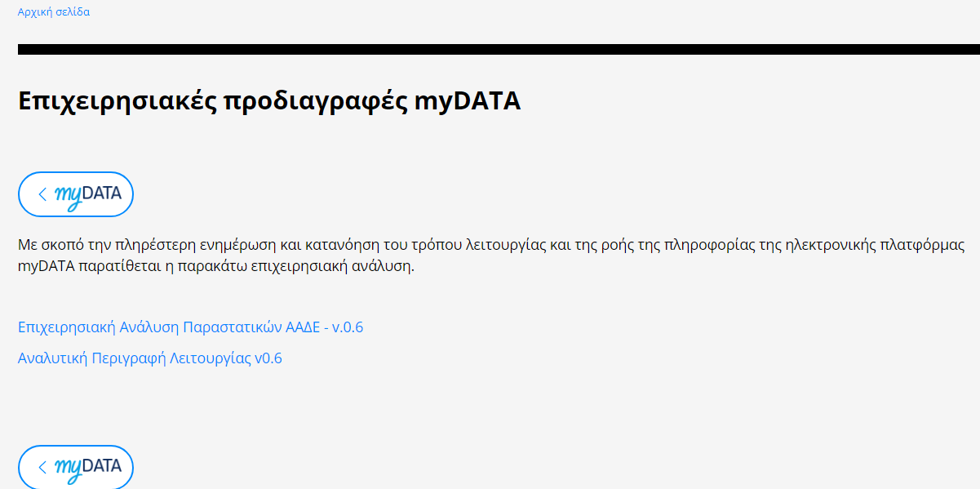Click the myDATA logo in the lower button
This screenshot has height=489, width=980.
point(87,468)
